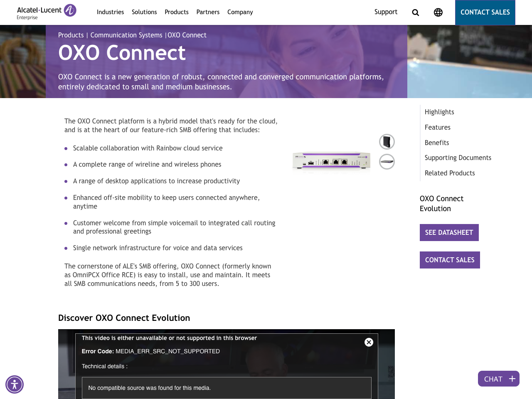Viewport: 532px width, 399px height.
Task: Click No compatible source found message
Action: pyautogui.click(x=150, y=388)
